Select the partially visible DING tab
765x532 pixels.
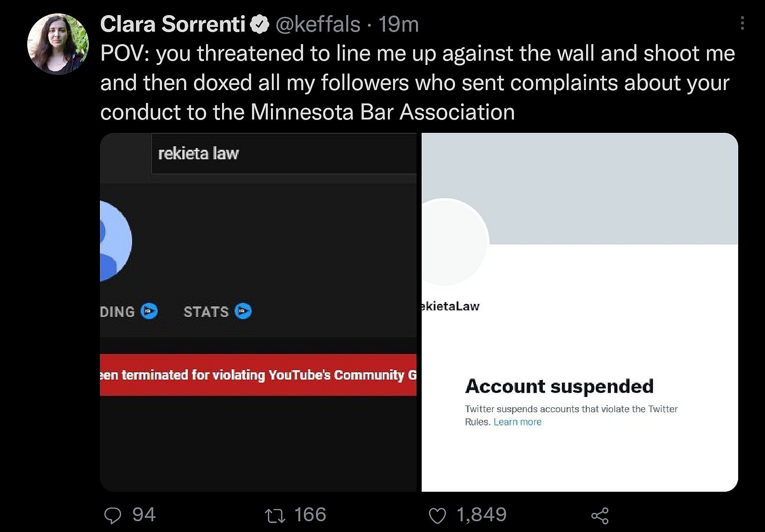coord(117,312)
